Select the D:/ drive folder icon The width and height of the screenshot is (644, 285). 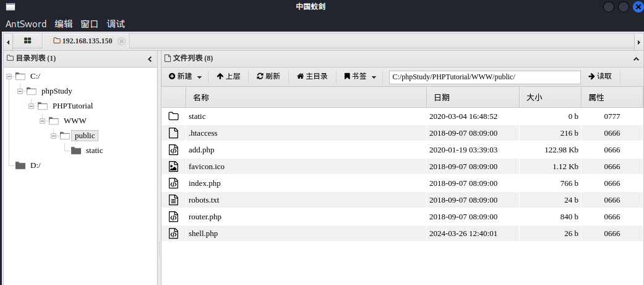20,165
